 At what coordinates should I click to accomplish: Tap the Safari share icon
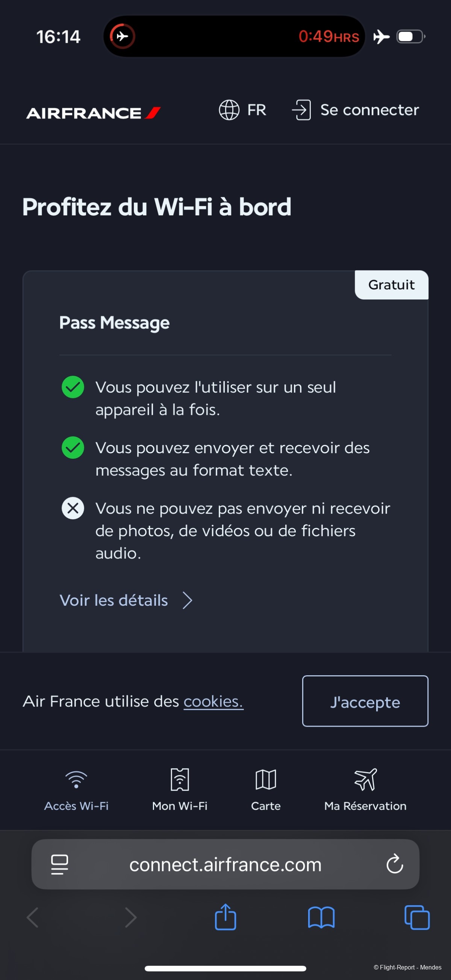(x=226, y=917)
